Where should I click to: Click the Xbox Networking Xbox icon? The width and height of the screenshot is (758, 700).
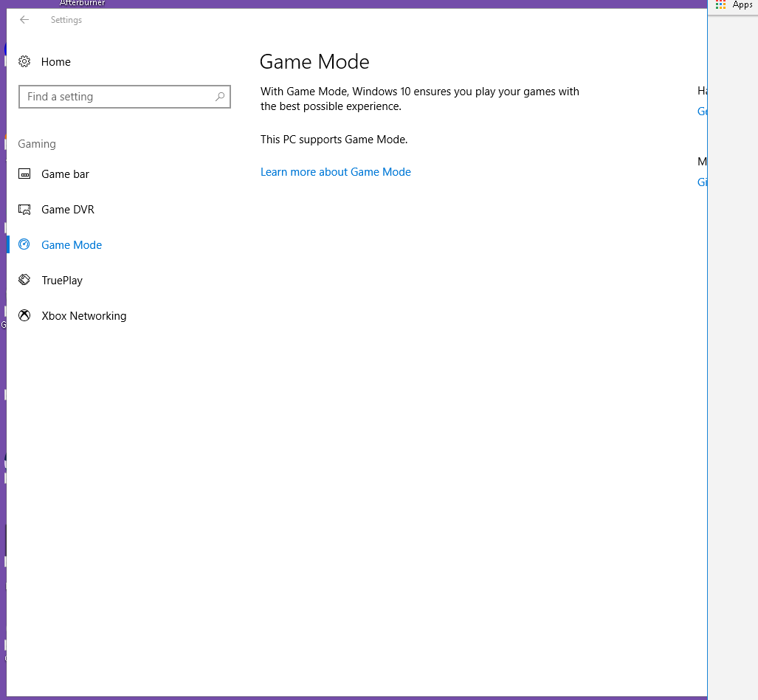click(24, 315)
